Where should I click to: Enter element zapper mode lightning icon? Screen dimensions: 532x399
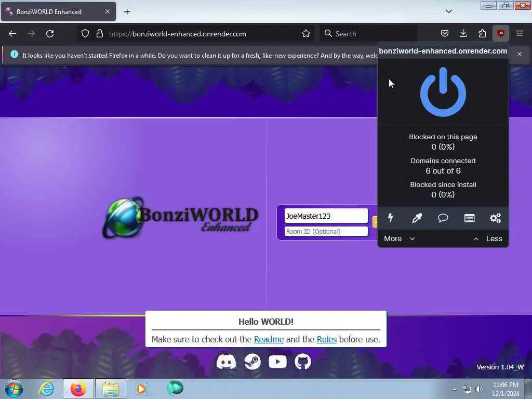[391, 218]
